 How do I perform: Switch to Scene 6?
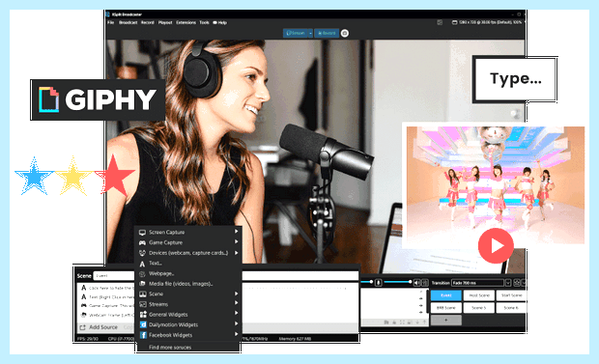[511, 307]
